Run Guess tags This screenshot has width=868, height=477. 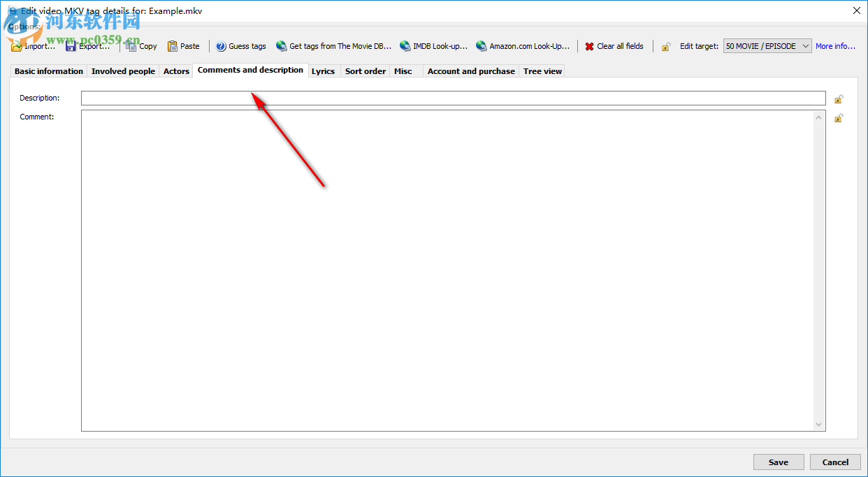click(x=240, y=45)
